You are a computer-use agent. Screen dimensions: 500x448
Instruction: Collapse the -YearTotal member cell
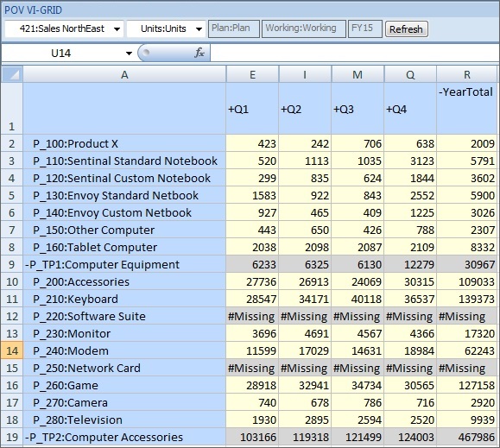click(467, 109)
